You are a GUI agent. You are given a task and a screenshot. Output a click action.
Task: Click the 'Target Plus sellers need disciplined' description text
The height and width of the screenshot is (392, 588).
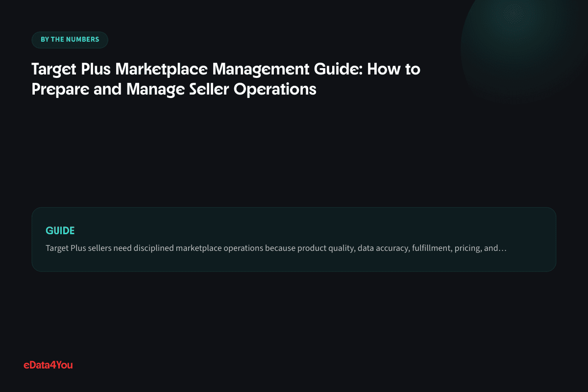point(276,248)
